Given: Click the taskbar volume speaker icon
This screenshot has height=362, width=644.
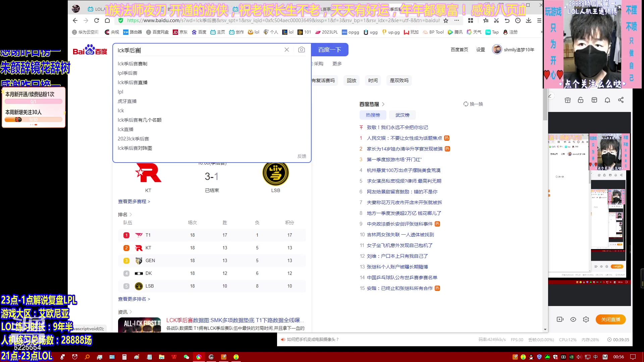Looking at the screenshot, I should click(x=579, y=357).
